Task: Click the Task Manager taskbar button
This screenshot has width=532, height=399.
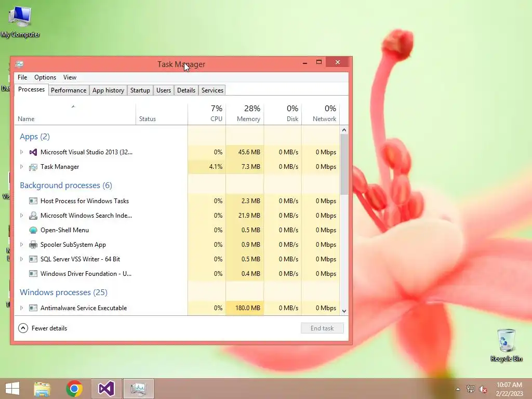Action: coord(138,389)
